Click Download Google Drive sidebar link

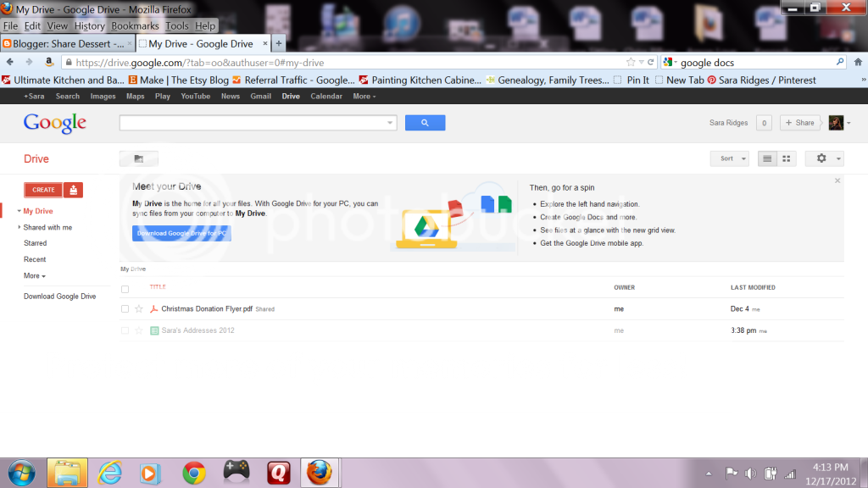pos(60,296)
